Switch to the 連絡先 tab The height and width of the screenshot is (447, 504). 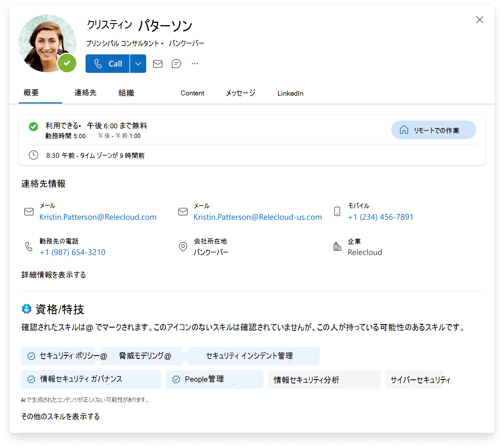pyautogui.click(x=85, y=93)
